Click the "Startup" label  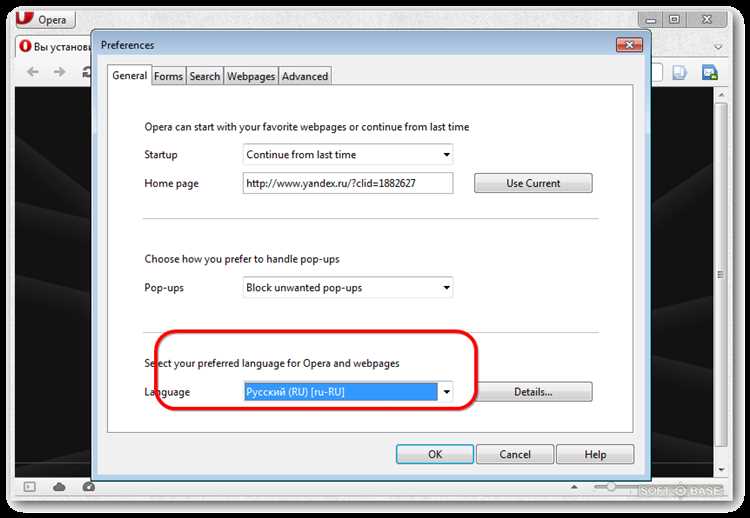[161, 154]
